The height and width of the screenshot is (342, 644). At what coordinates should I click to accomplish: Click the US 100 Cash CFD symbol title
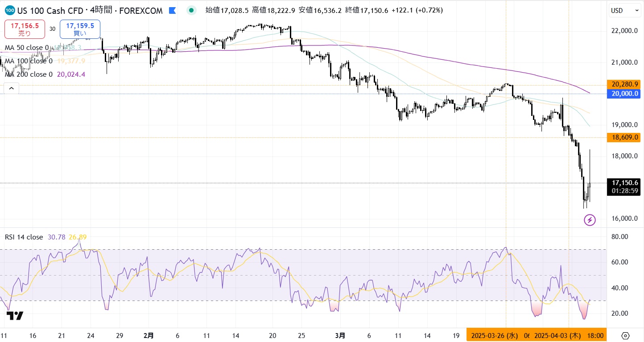[x=50, y=11]
